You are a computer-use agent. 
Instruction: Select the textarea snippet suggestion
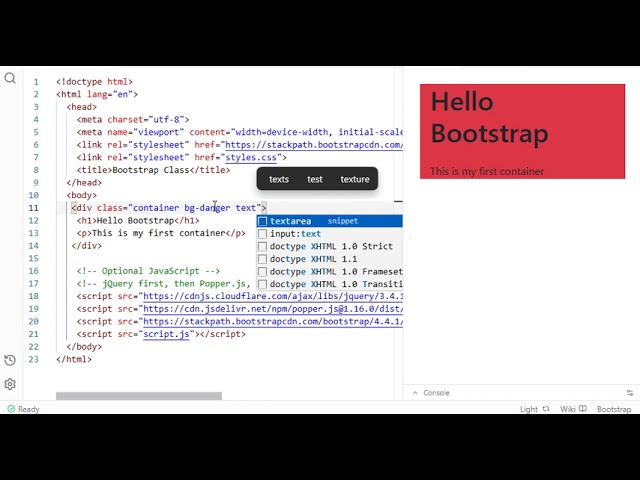330,221
